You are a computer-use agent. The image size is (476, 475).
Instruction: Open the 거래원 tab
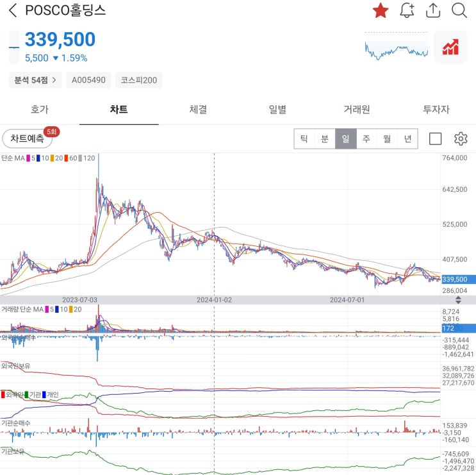click(357, 110)
